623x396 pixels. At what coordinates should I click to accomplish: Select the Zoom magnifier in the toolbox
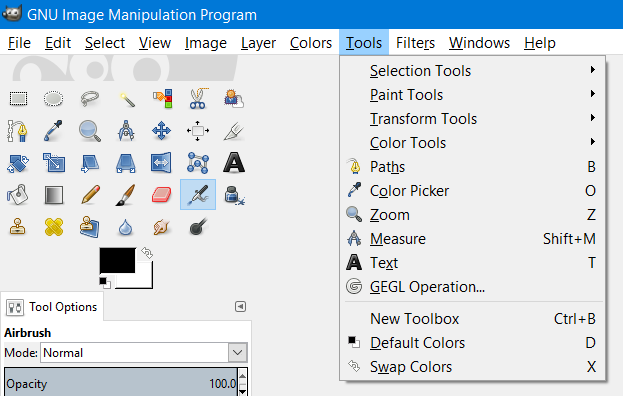90,131
